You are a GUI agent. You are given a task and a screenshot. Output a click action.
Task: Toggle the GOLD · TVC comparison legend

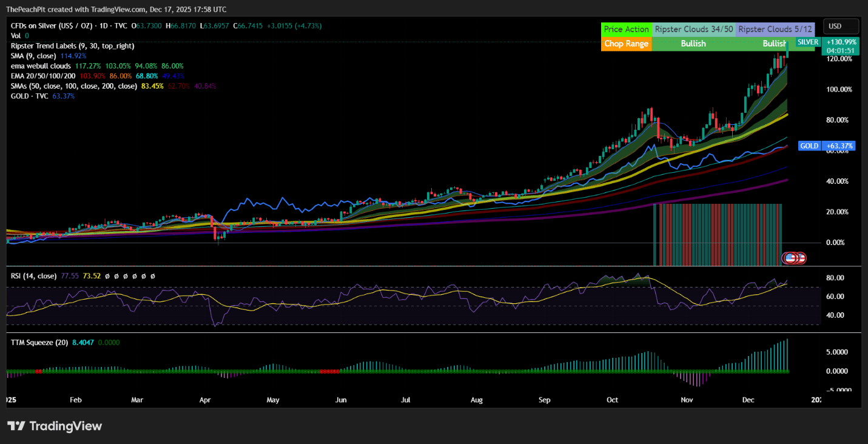coord(30,96)
